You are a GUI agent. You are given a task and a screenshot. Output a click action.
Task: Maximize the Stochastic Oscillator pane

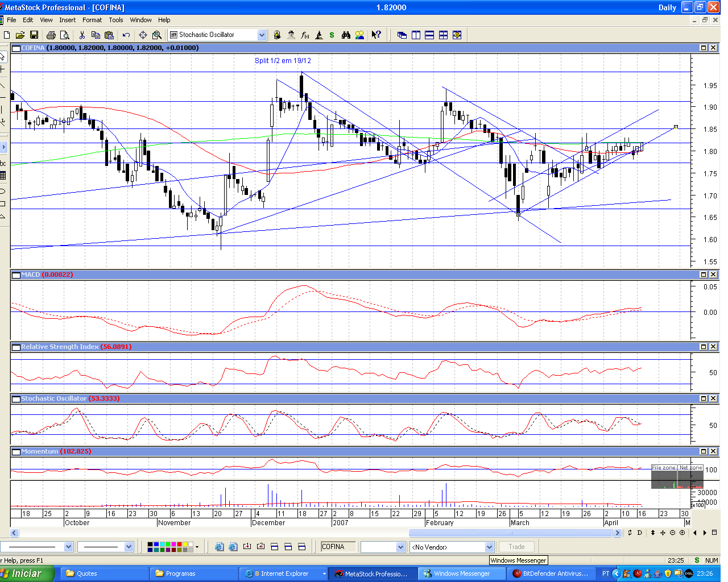[704, 399]
